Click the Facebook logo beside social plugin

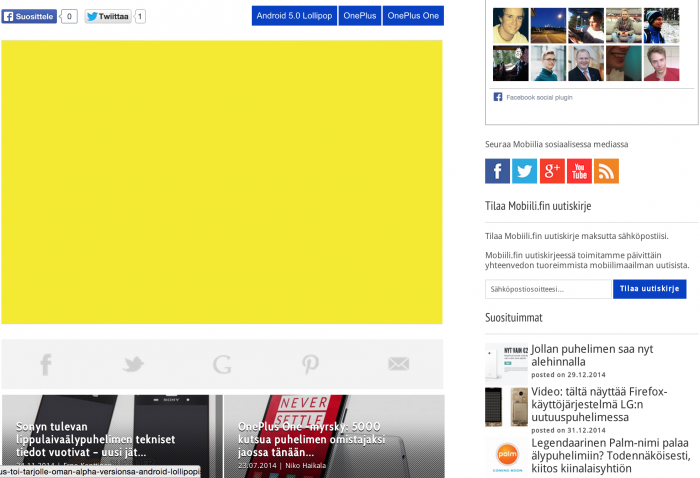498,97
